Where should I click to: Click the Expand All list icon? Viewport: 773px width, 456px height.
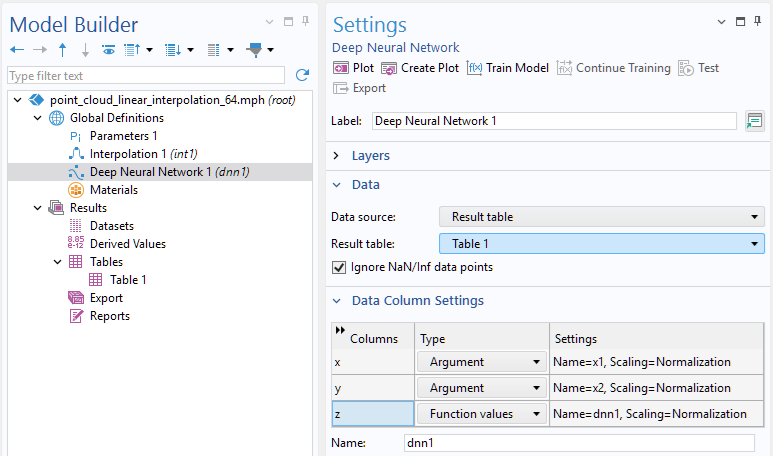173,50
